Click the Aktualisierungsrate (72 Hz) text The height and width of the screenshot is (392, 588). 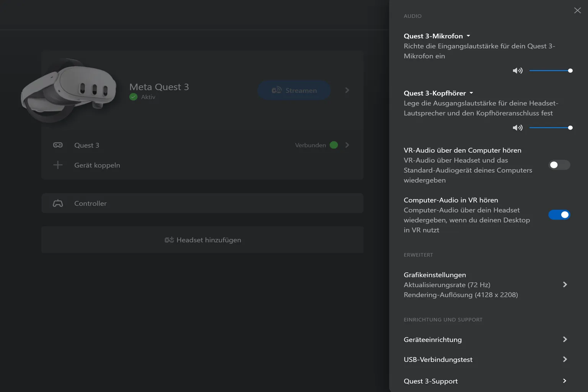pyautogui.click(x=447, y=285)
